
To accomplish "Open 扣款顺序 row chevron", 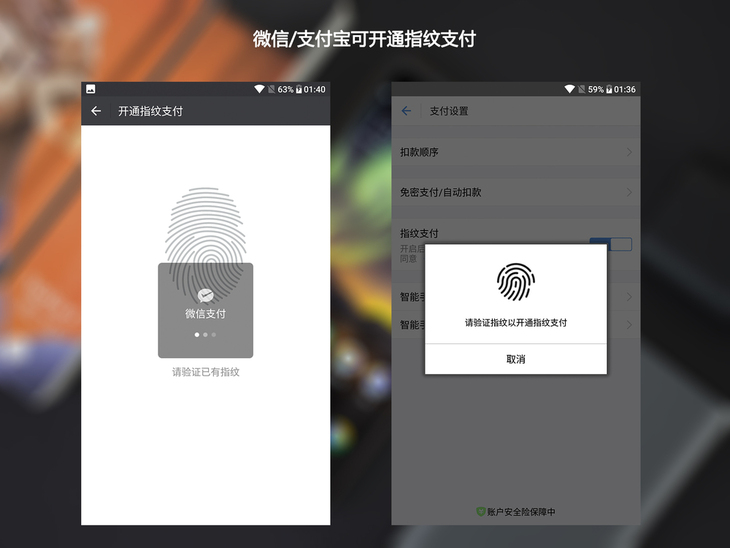I will (629, 152).
